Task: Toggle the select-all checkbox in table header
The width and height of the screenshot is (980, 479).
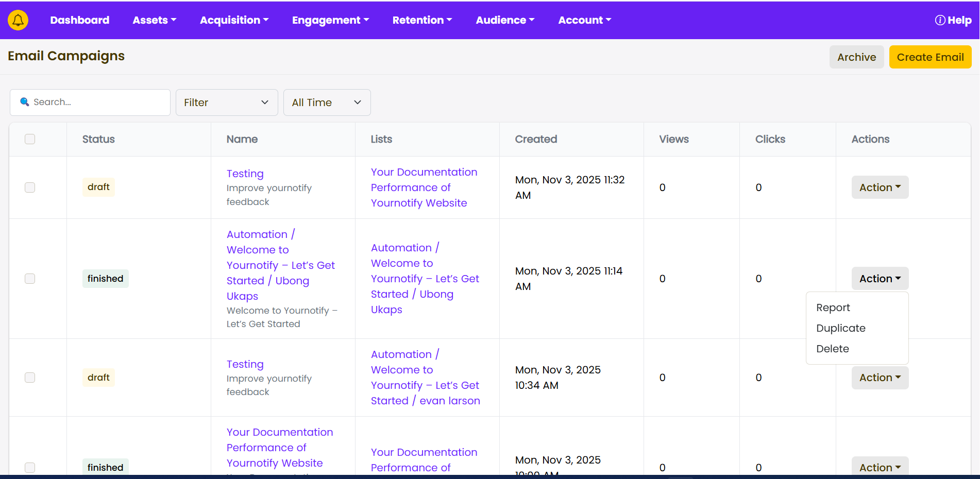Action: click(30, 139)
